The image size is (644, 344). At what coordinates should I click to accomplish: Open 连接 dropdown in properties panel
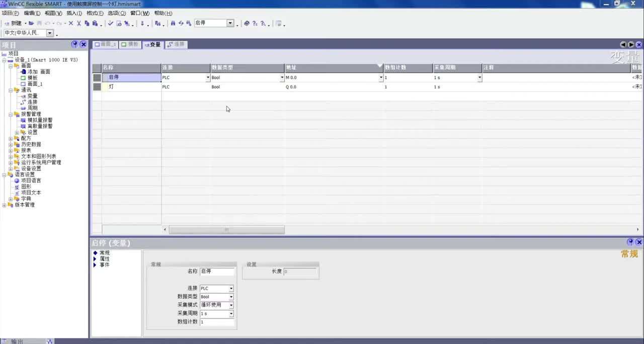click(231, 289)
